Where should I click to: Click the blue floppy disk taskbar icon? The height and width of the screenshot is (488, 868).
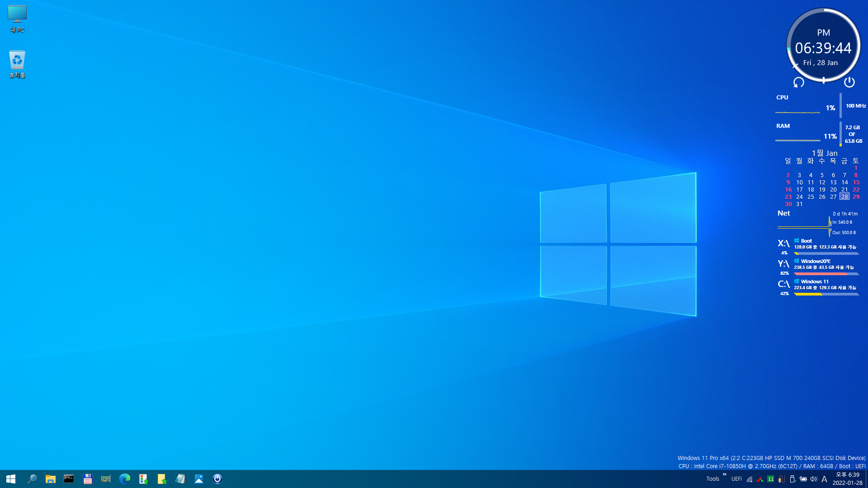point(87,479)
